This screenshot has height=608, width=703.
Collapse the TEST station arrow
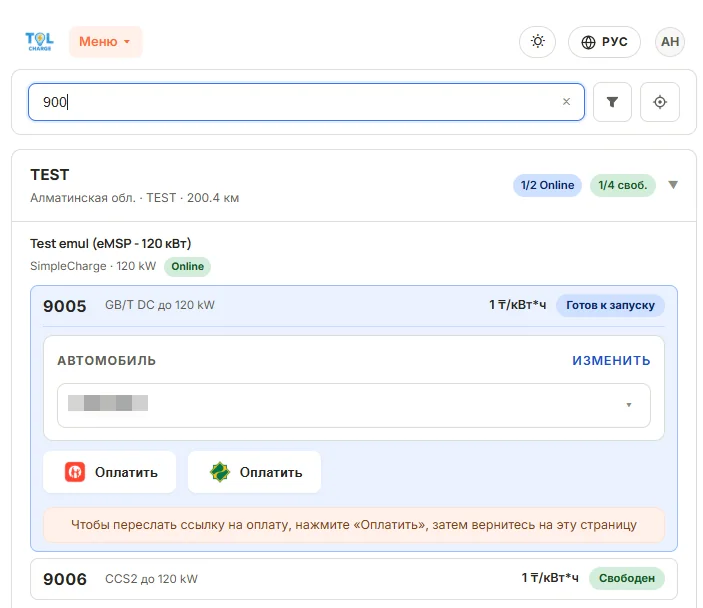click(673, 185)
